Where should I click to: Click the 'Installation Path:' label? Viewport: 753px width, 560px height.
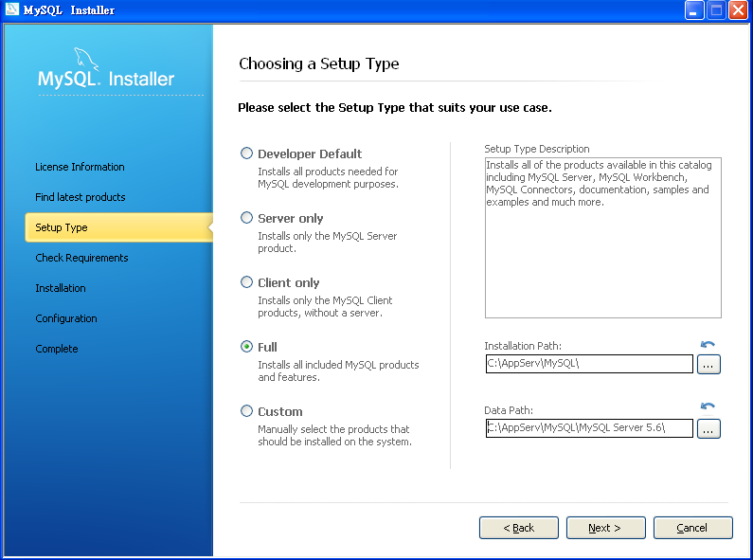(x=523, y=346)
